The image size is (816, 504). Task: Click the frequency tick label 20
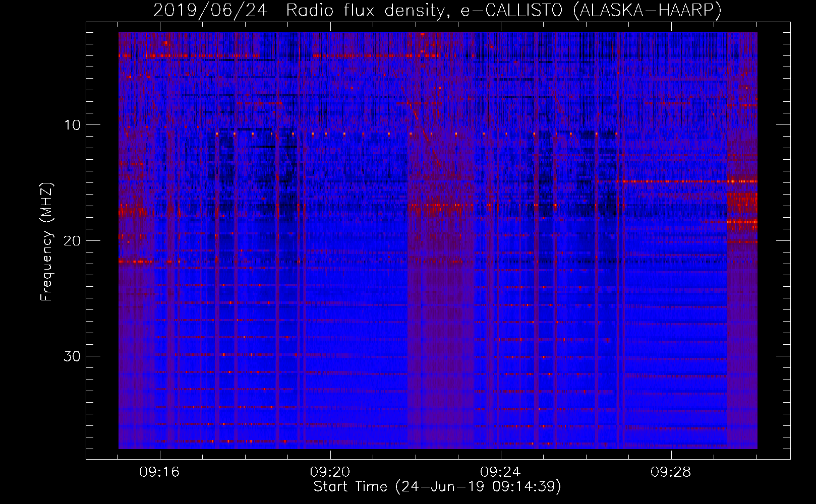point(73,240)
